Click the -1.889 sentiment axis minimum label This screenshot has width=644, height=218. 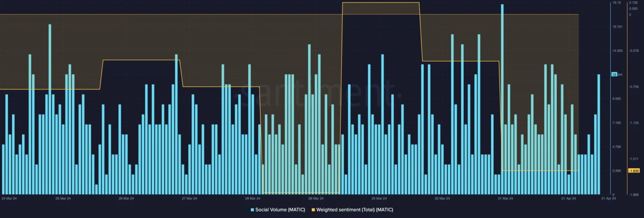[633, 195]
